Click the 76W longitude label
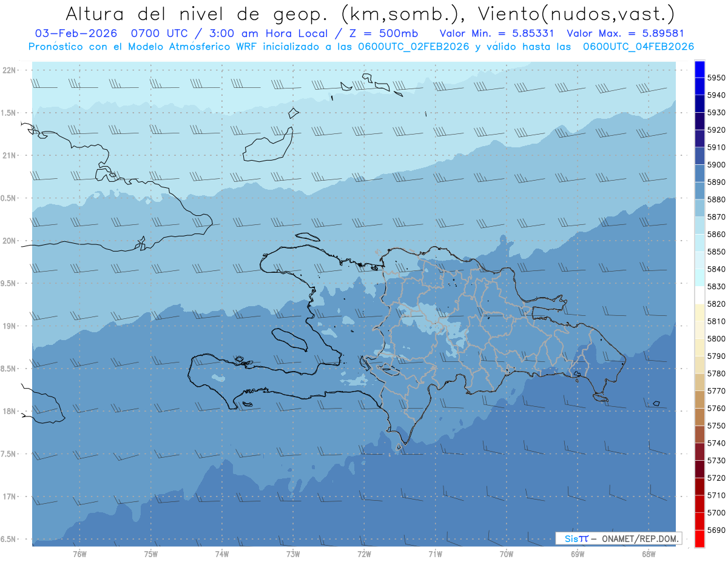The image size is (728, 562). [x=79, y=554]
